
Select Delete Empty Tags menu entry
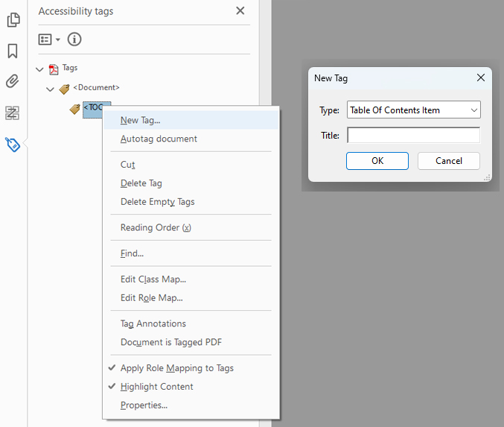157,202
